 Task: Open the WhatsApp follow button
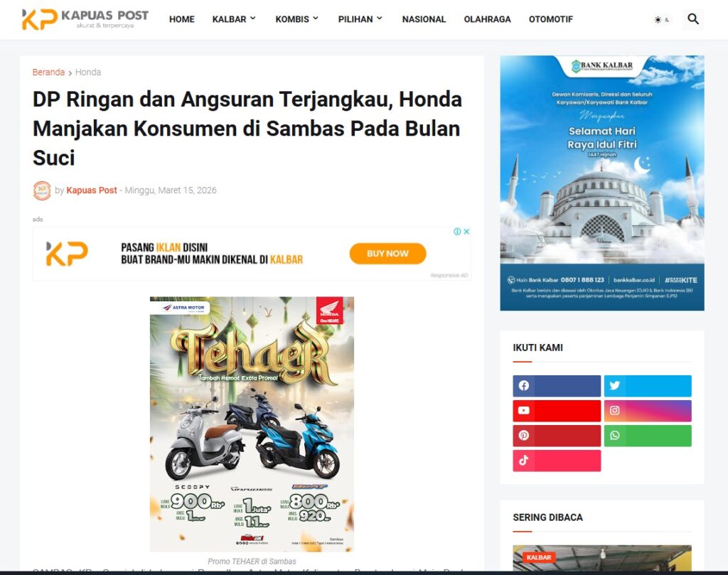[648, 436]
